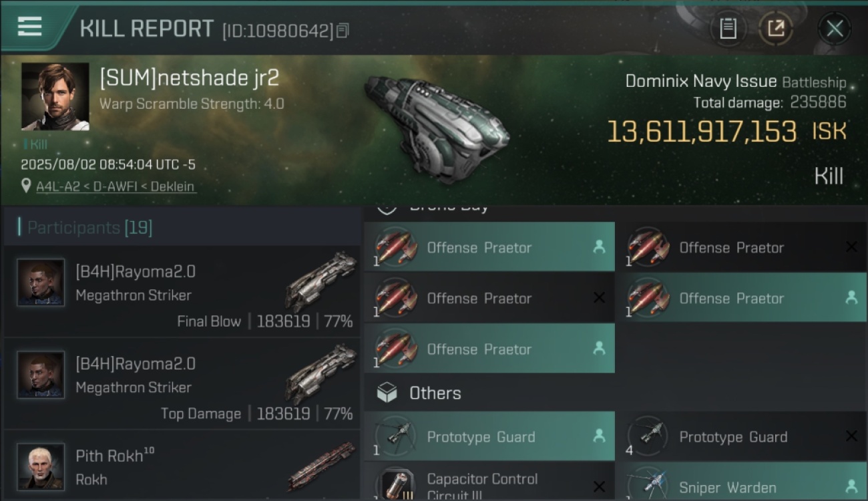Open the clipboard notes icon
Image resolution: width=868 pixels, height=501 pixels.
728,29
